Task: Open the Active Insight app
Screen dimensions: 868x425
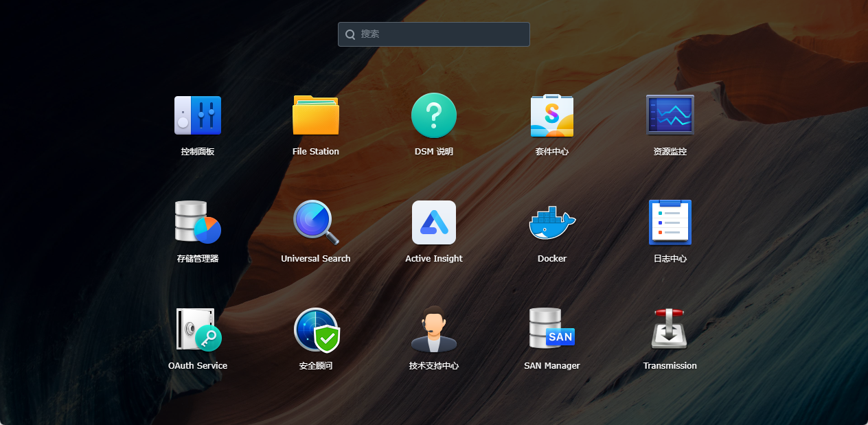Action: 434,222
